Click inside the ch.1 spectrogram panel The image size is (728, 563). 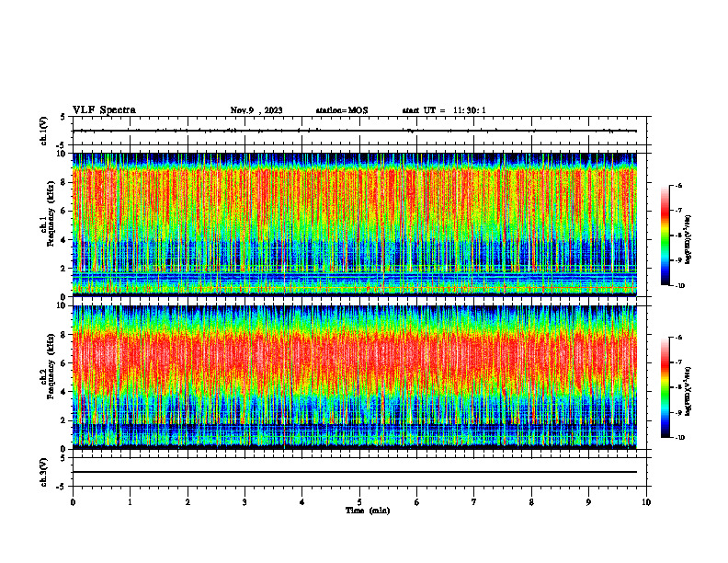[355, 224]
